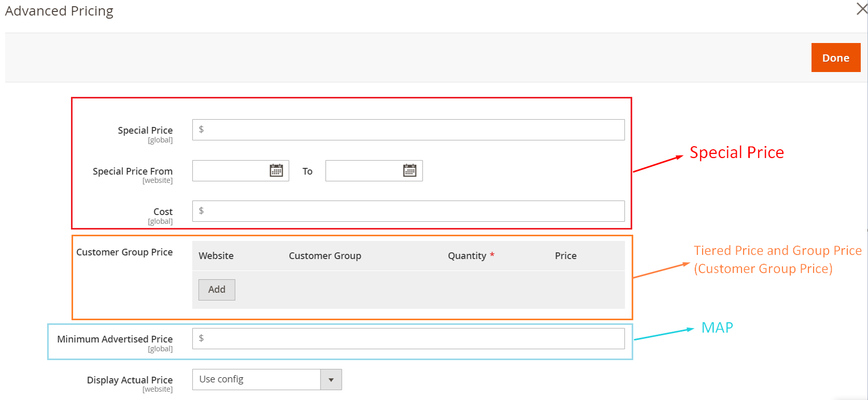Focus the Special Price To date field
The width and height of the screenshot is (868, 400).
tap(374, 170)
